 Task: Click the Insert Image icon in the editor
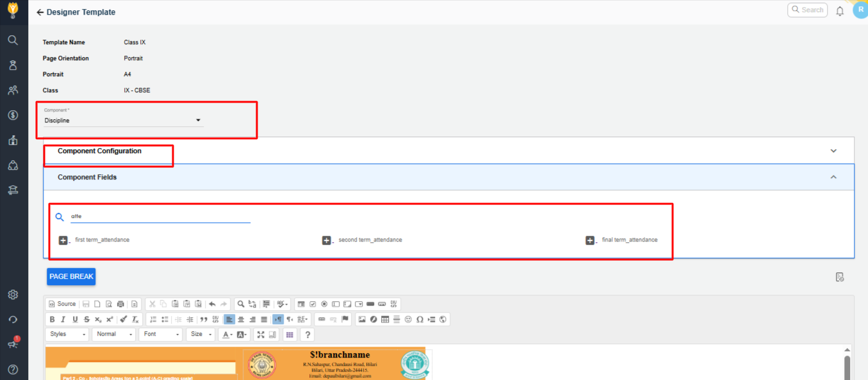point(362,319)
